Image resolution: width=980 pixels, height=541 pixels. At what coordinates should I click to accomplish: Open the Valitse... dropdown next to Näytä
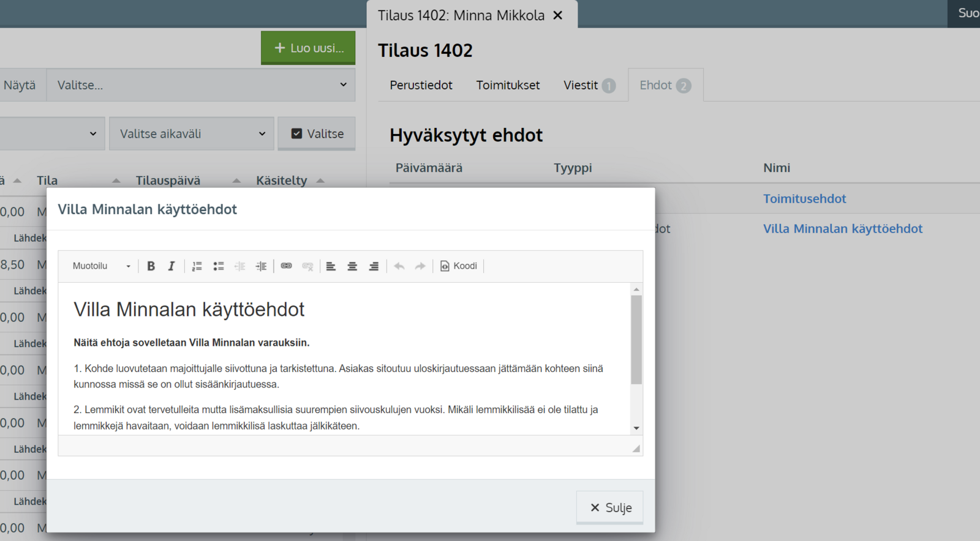click(x=201, y=85)
